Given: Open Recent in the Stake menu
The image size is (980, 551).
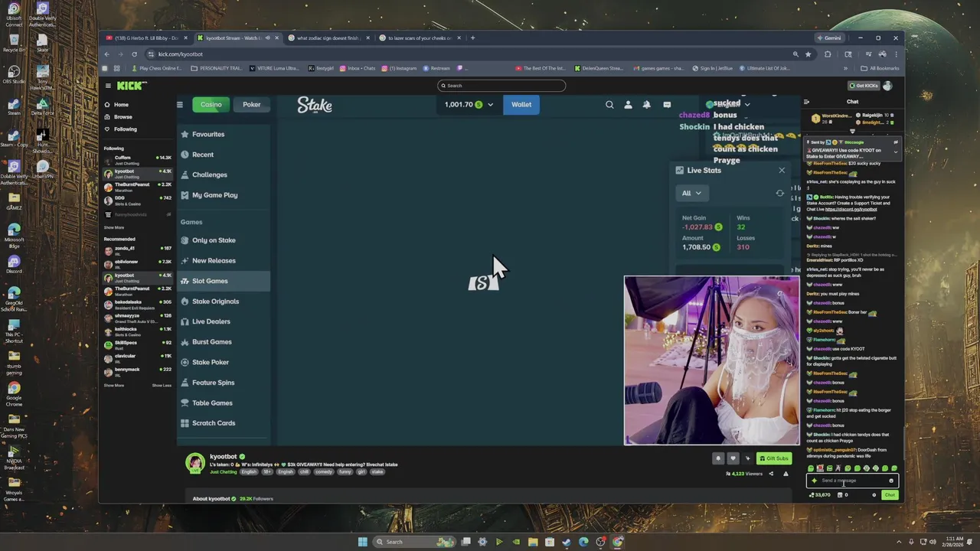Looking at the screenshot, I should pos(224,155).
